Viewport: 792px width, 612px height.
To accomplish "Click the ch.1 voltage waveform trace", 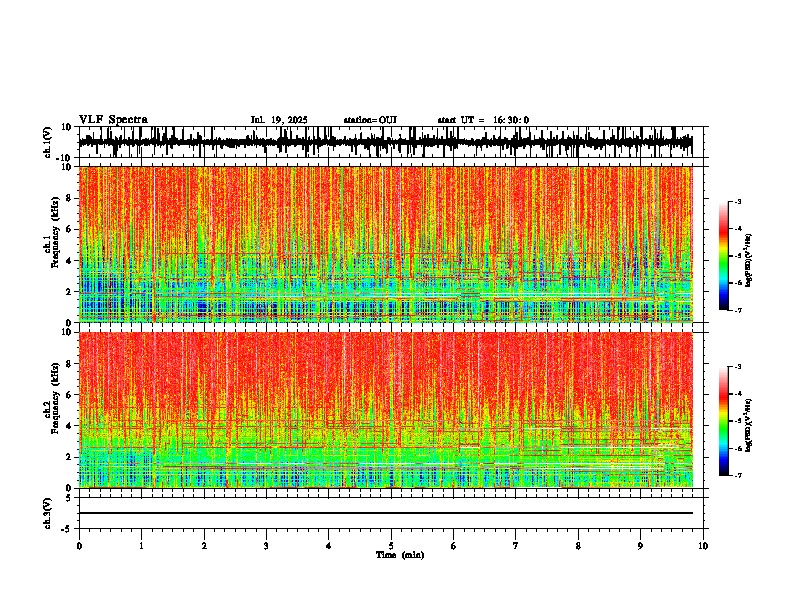I will pos(385,142).
